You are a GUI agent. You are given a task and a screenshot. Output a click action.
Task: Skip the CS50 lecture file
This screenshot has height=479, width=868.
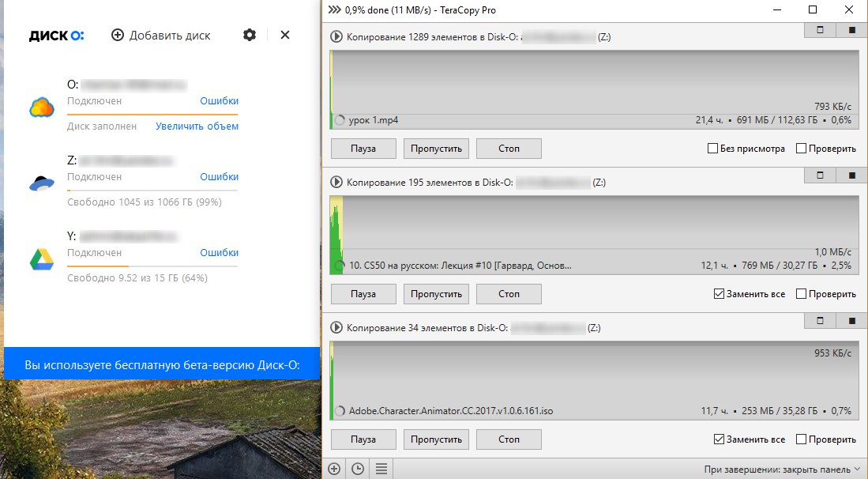tap(436, 294)
